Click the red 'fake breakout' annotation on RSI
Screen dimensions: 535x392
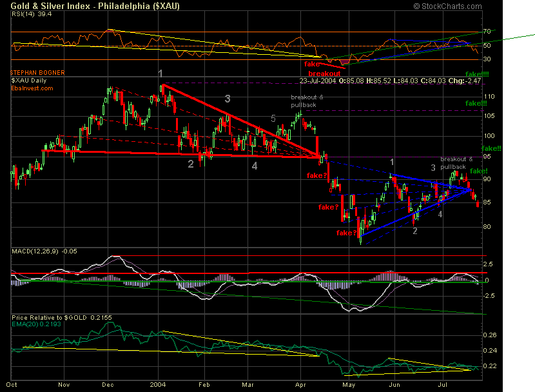[322, 68]
